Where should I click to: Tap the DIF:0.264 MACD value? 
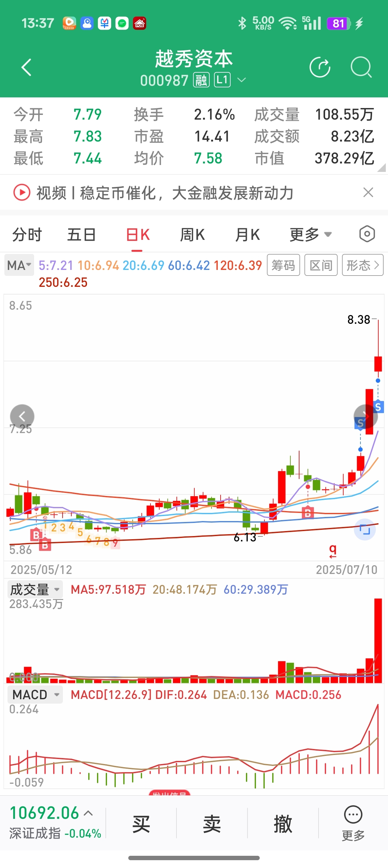(181, 695)
